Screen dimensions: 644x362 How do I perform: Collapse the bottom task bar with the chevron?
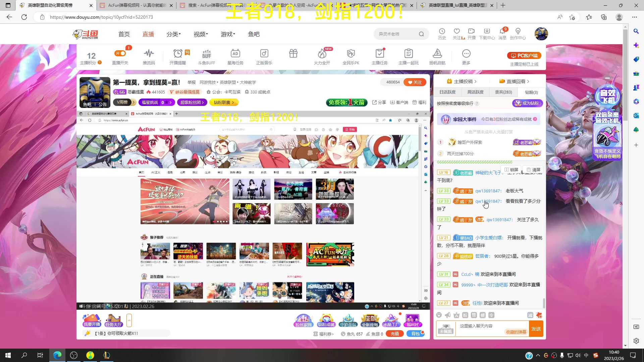(x=129, y=320)
